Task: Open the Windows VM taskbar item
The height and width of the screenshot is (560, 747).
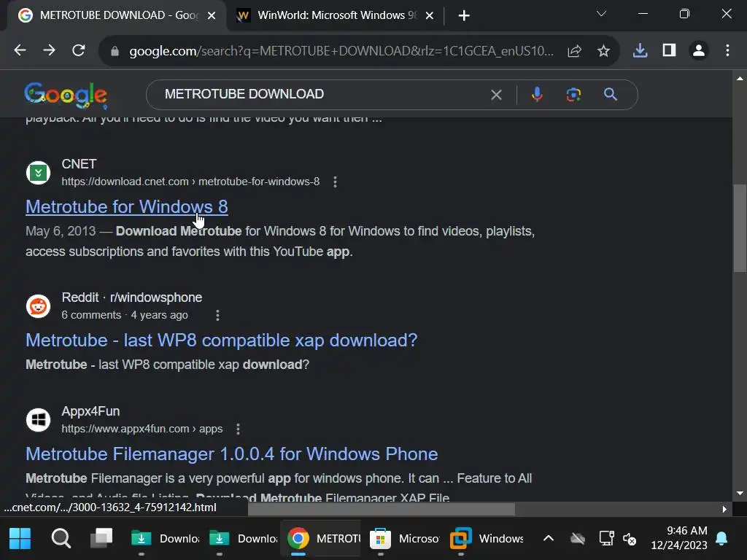Action: pos(486,539)
